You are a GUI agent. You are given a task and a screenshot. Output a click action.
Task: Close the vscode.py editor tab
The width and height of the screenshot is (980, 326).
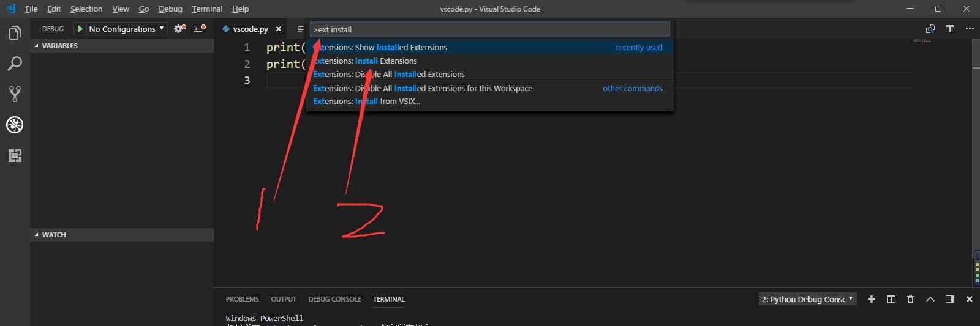click(x=279, y=29)
